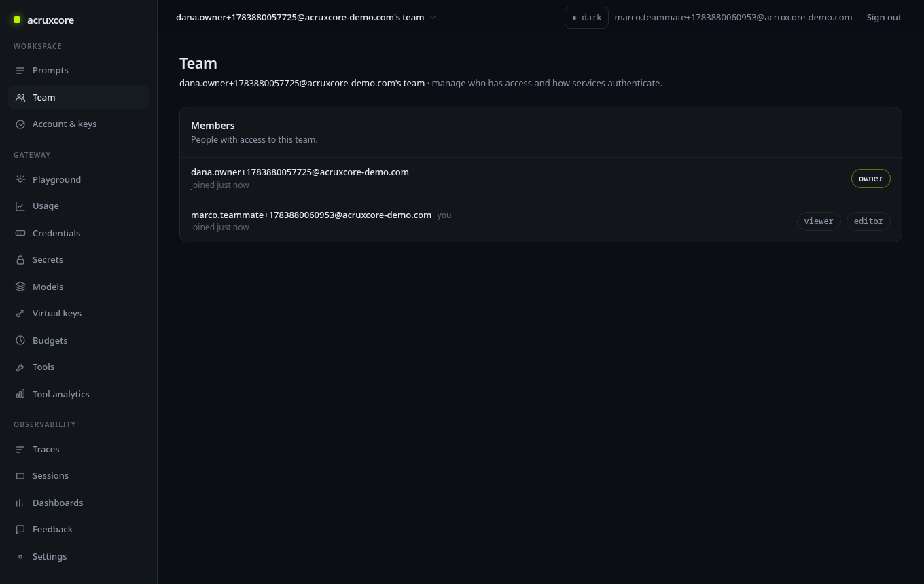Navigate to Tool analytics

click(x=79, y=394)
